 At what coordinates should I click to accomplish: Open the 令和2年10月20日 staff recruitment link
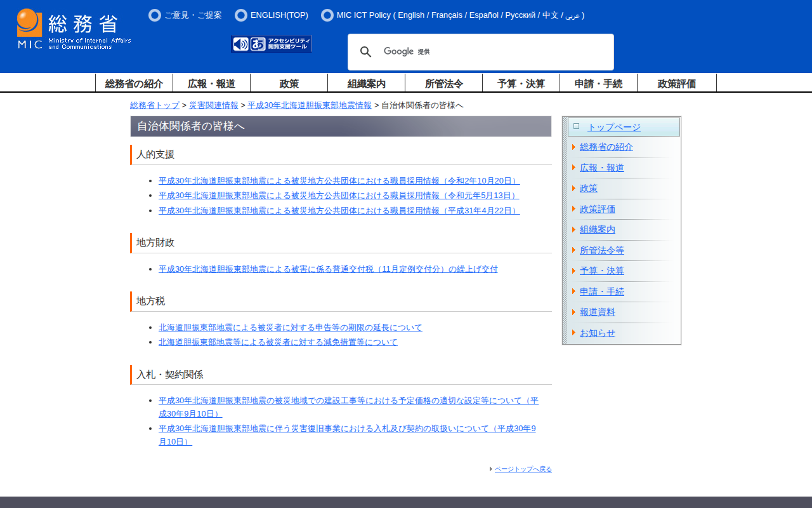click(339, 180)
